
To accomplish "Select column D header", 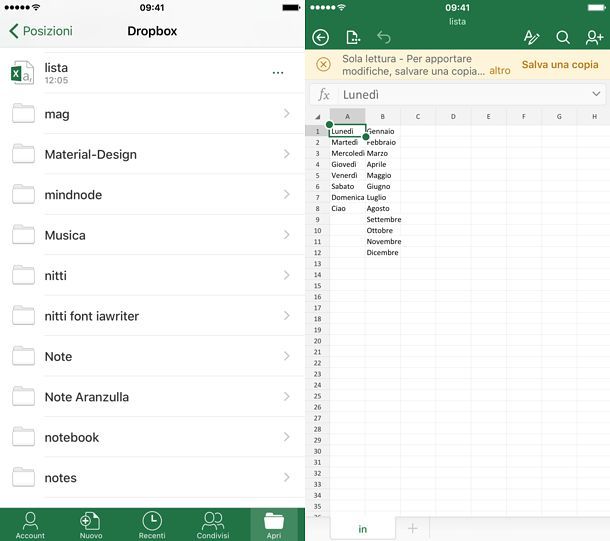I will point(453,116).
